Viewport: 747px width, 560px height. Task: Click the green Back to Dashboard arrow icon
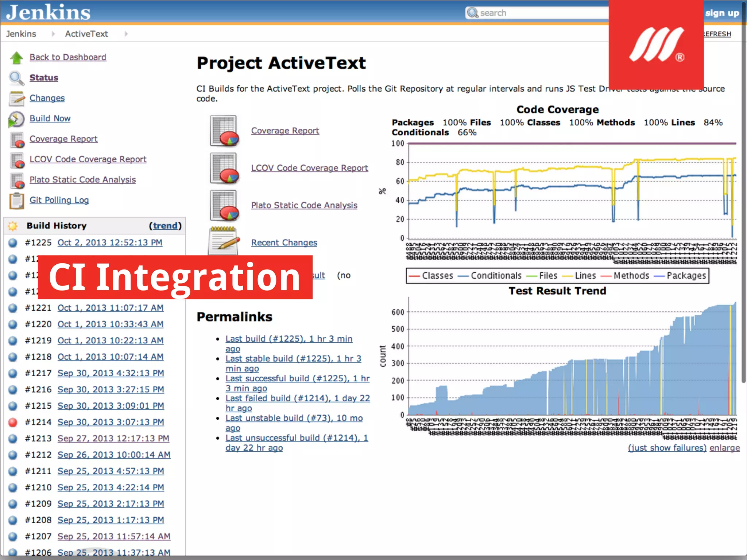16,58
